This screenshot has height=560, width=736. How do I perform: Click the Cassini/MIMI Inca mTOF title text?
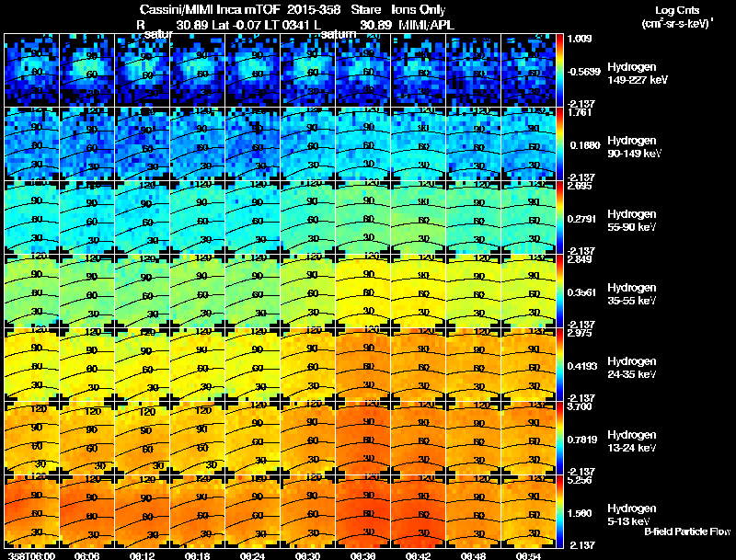click(210, 10)
